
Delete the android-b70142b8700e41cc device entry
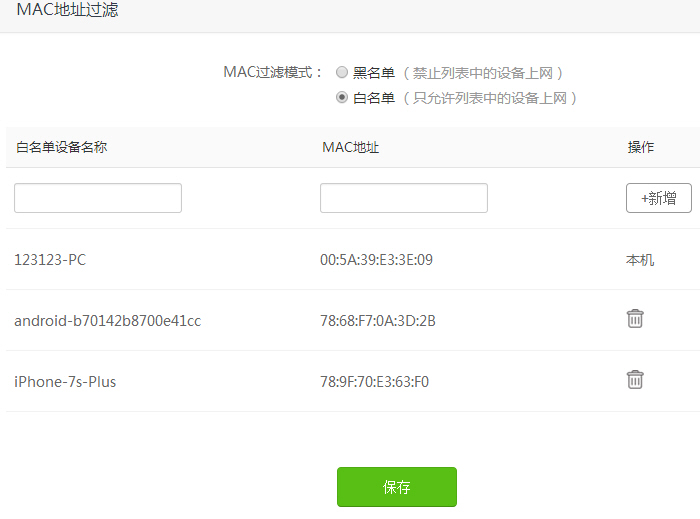(635, 319)
